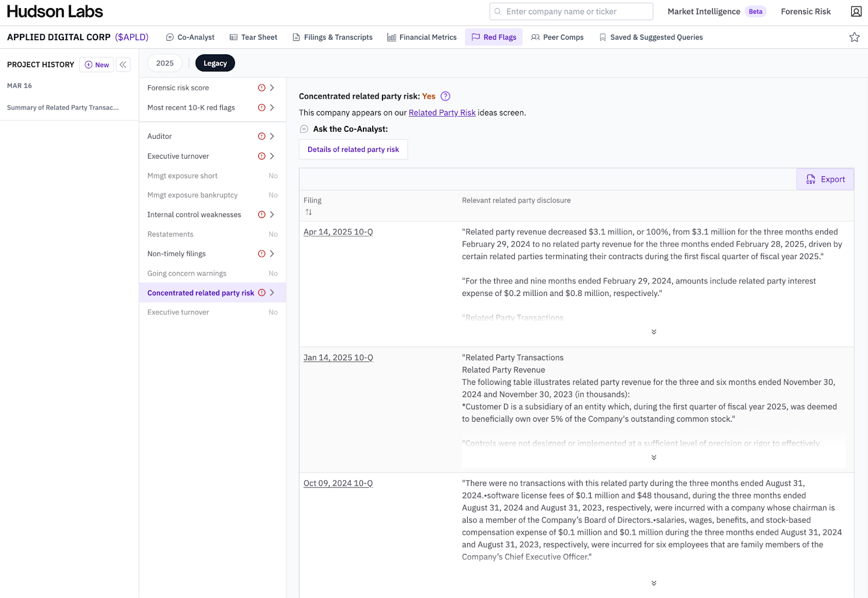
Task: Expand the Oct 09, 2024 disclosure text
Action: pos(654,583)
